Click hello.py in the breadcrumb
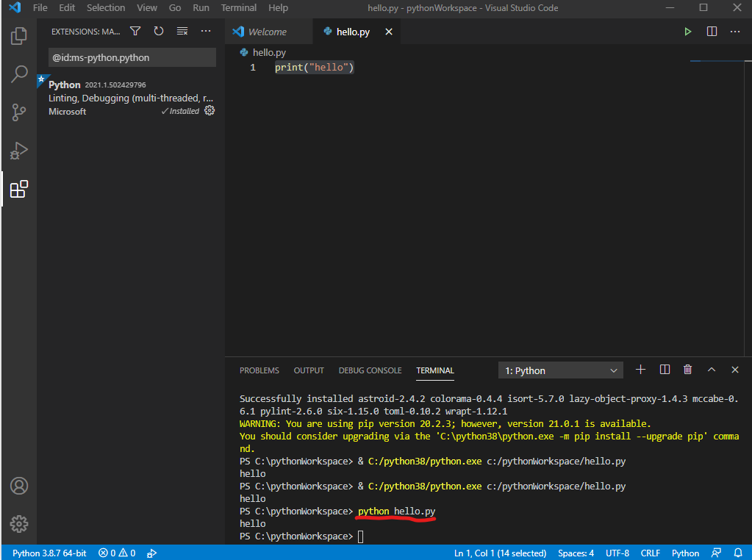This screenshot has height=560, width=752. [x=269, y=52]
